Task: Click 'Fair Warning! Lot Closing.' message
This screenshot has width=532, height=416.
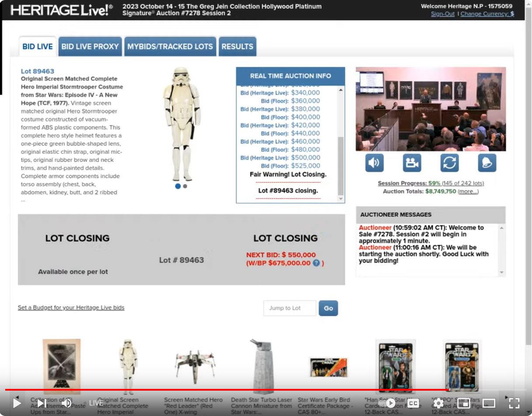Action: coord(288,174)
